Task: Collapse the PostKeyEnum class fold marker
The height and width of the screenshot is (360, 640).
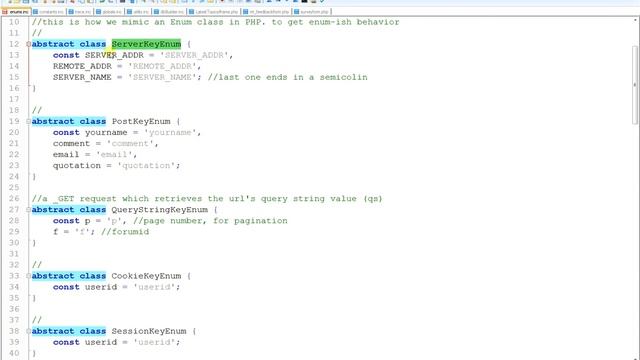Action: 28,121
